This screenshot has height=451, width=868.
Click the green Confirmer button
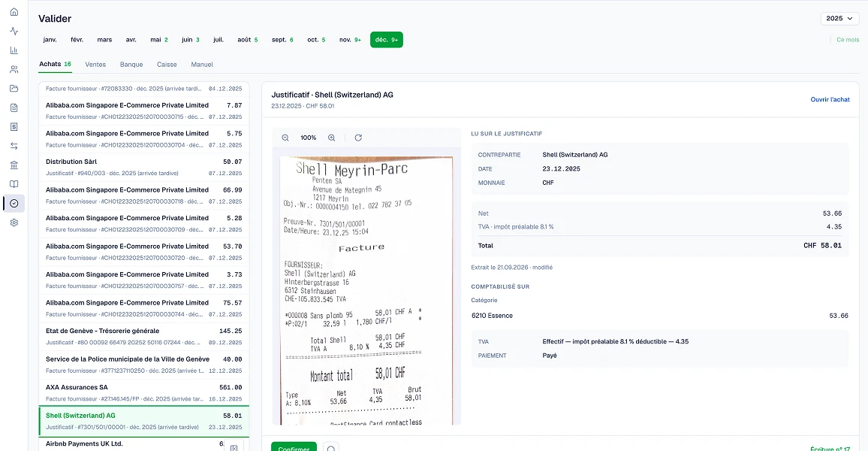(x=294, y=446)
